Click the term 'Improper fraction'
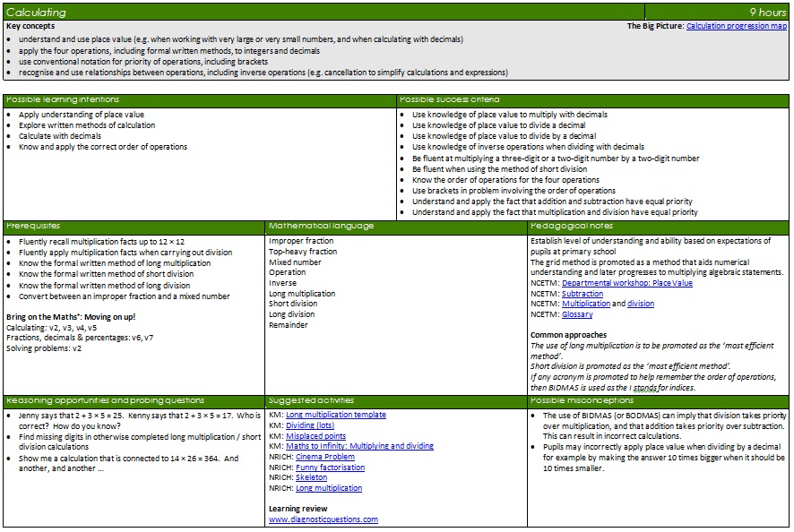Viewport: 794px width, 532px height. tap(301, 241)
